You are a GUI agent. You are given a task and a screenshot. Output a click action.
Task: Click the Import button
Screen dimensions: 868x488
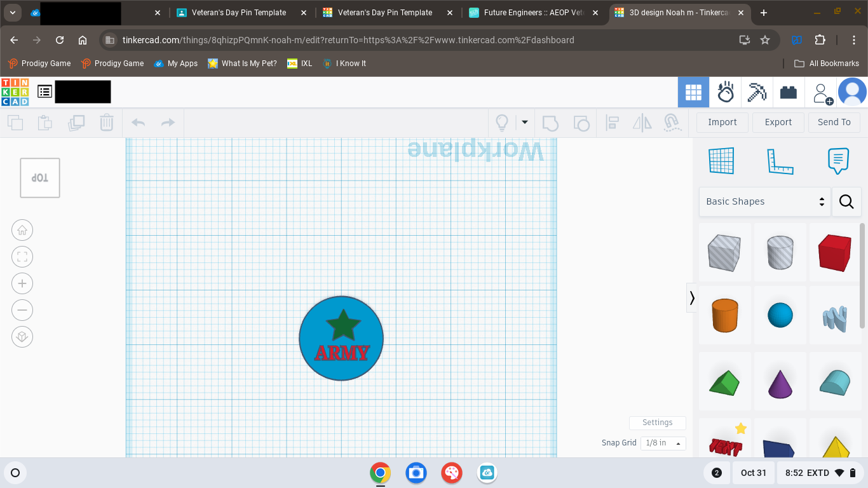[x=722, y=122]
